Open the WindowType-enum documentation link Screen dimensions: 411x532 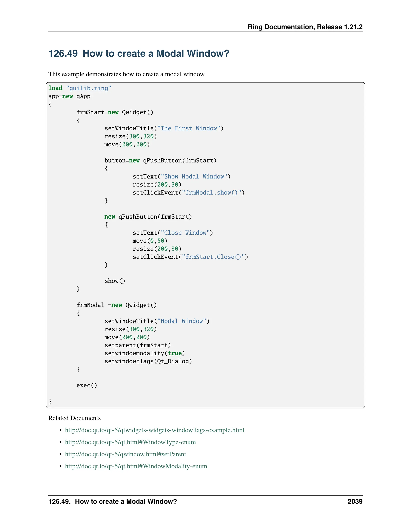pos(130,442)
